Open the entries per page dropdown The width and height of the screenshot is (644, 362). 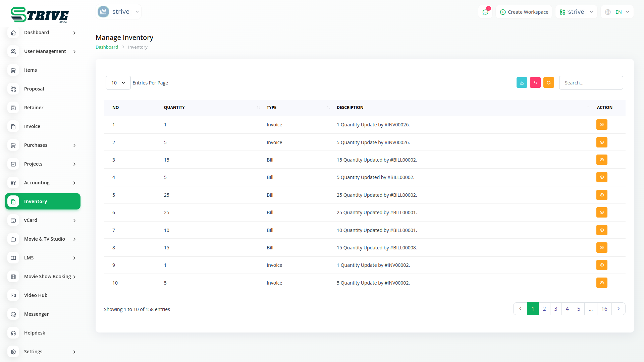118,83
